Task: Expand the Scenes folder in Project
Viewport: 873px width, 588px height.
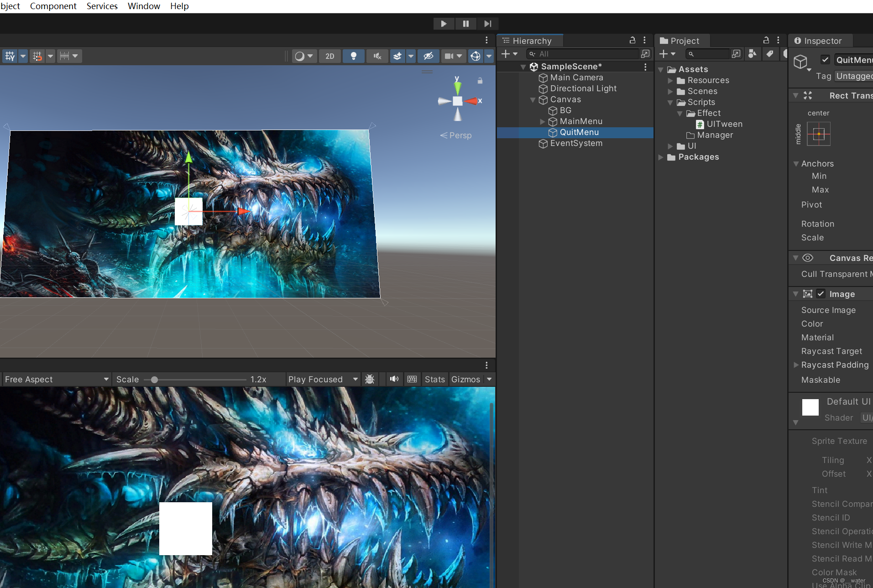Action: click(670, 92)
